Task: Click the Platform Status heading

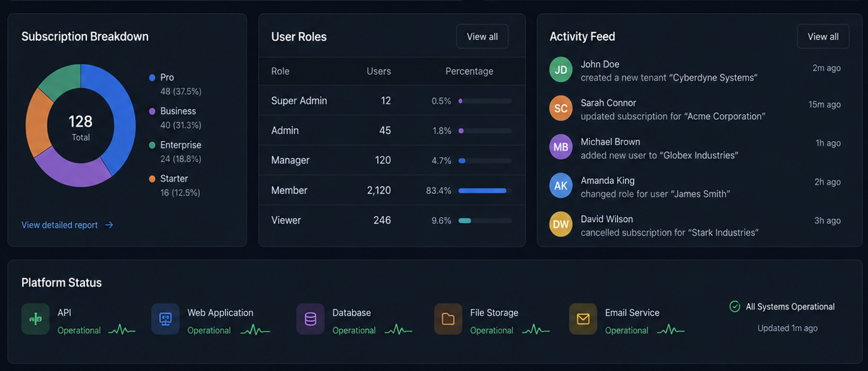Action: pyautogui.click(x=61, y=283)
